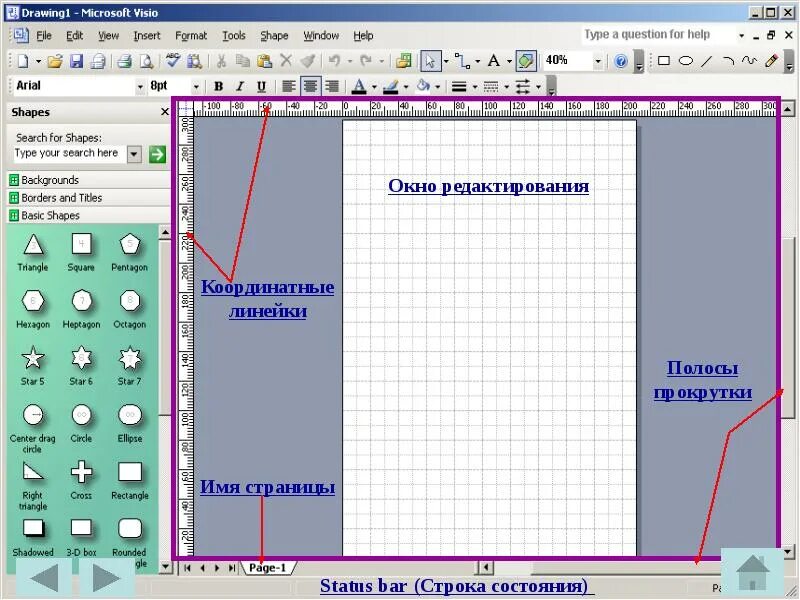This screenshot has height=600, width=800.
Task: Toggle the Drawing tools icon
Action: (x=526, y=61)
